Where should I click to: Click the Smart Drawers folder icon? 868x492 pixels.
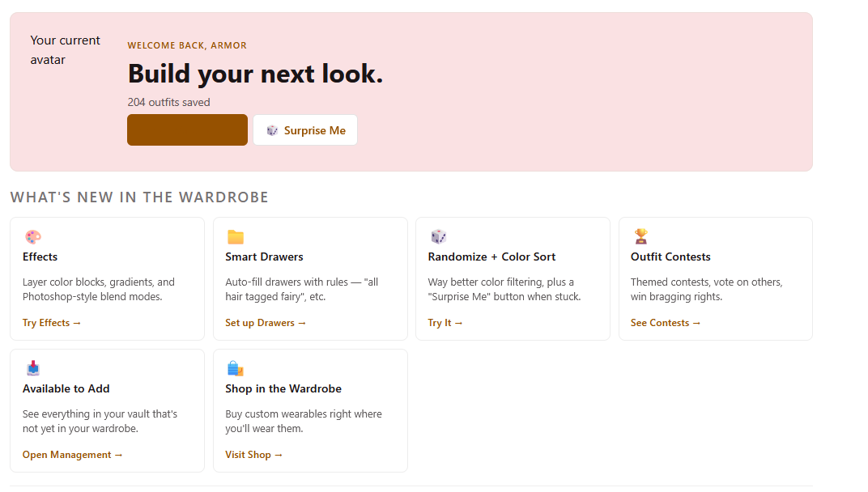coord(236,237)
